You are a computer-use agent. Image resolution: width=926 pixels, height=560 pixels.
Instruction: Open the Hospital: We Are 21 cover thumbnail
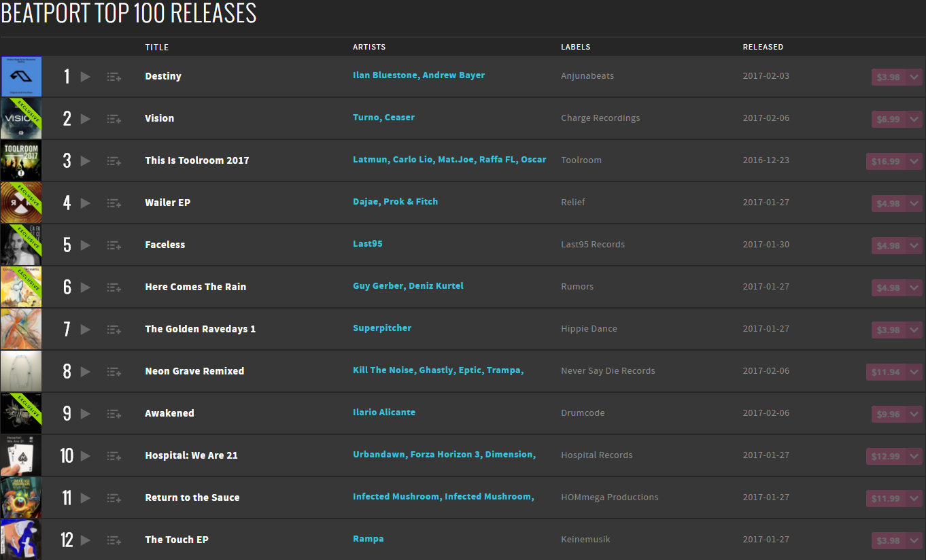click(x=21, y=456)
